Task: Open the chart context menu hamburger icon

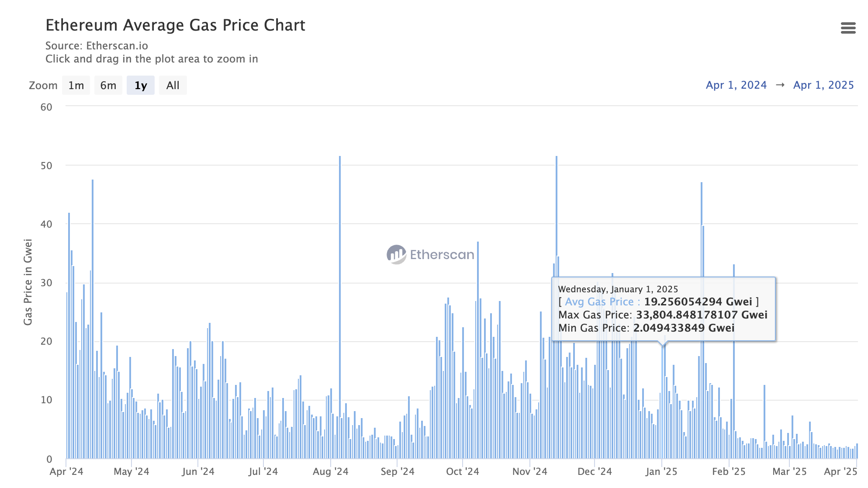Action: click(848, 28)
